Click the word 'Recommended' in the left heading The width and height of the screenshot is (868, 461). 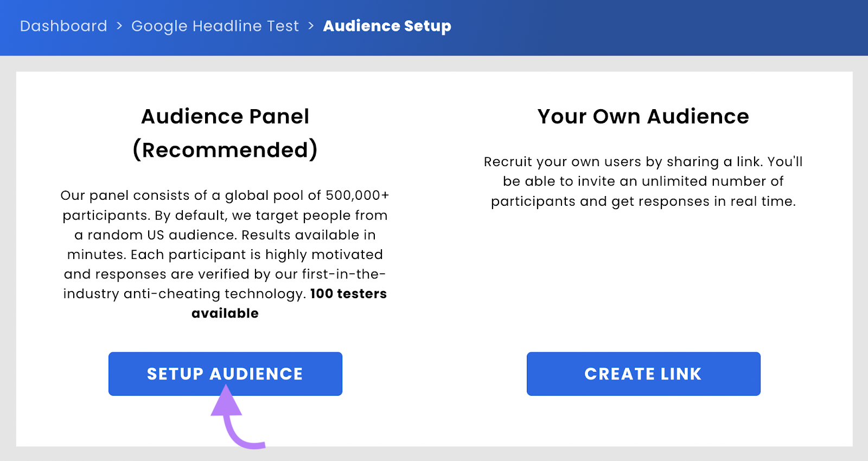coord(225,149)
